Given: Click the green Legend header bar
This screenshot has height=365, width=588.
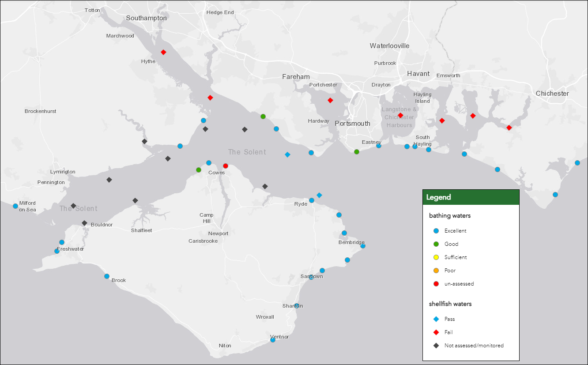Looking at the screenshot, I should tap(471, 197).
